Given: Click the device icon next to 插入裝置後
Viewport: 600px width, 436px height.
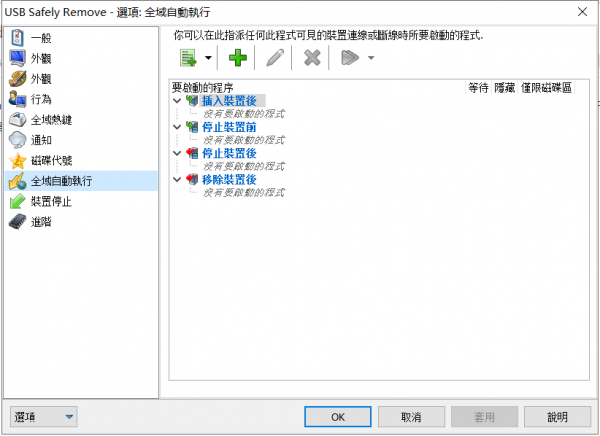Looking at the screenshot, I should (192, 101).
